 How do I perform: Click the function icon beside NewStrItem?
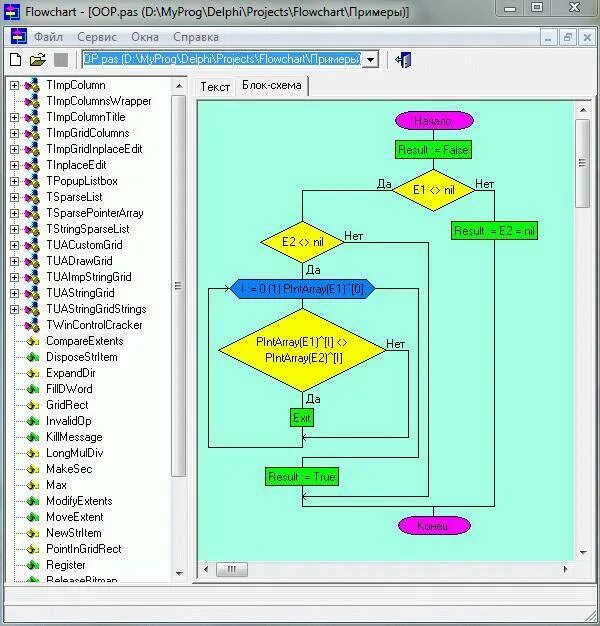(x=33, y=533)
